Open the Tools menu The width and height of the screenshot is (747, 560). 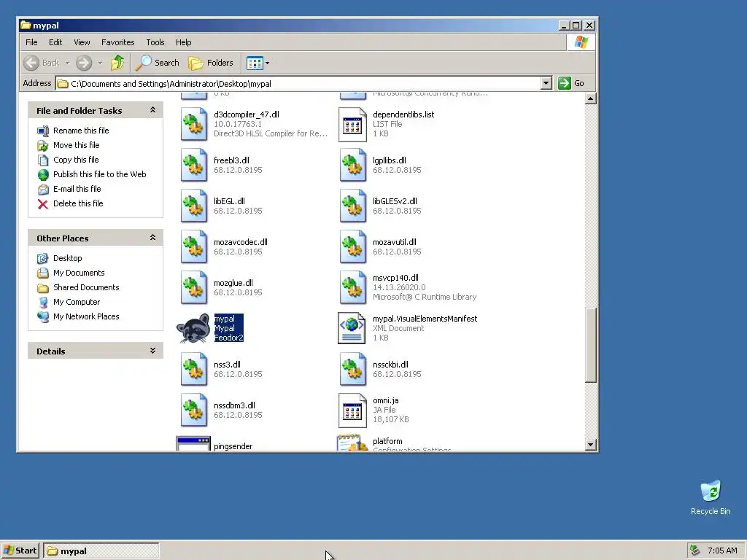tap(155, 42)
